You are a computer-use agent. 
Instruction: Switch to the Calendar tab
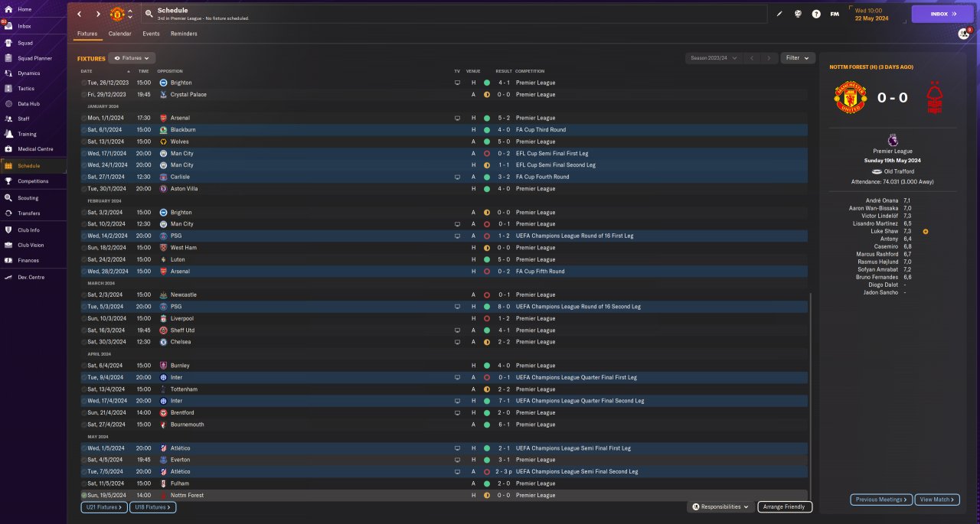pyautogui.click(x=119, y=34)
